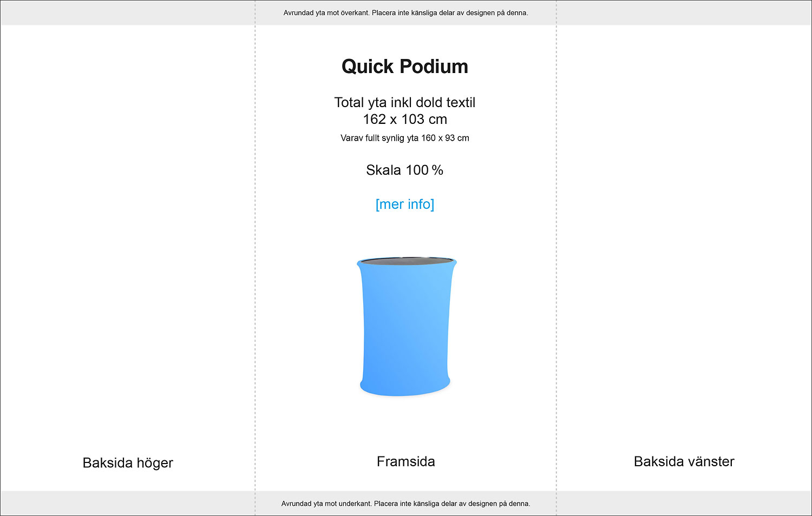The image size is (812, 516).
Task: Select the 162 x 103 cm dimensions text
Action: point(405,119)
